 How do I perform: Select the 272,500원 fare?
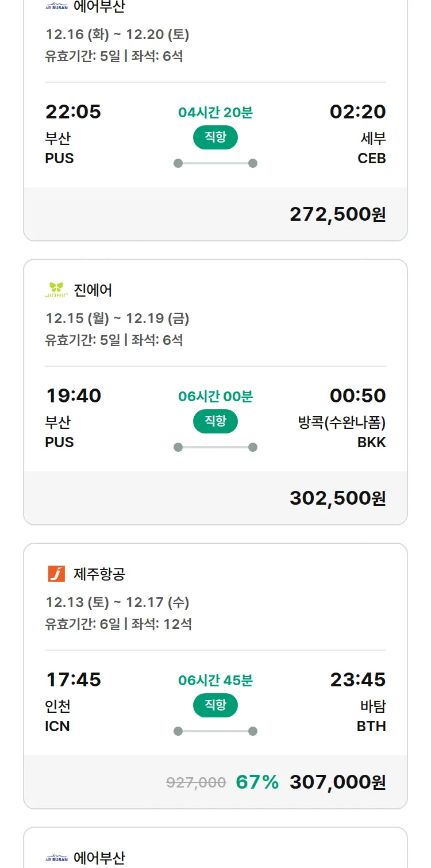click(337, 214)
